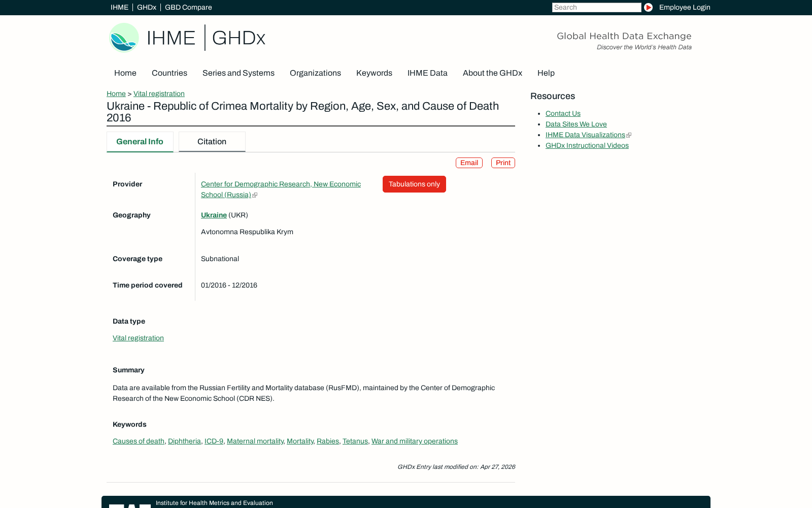Click 'Global Health Data Exchange' tagline
The image size is (812, 508).
click(624, 36)
